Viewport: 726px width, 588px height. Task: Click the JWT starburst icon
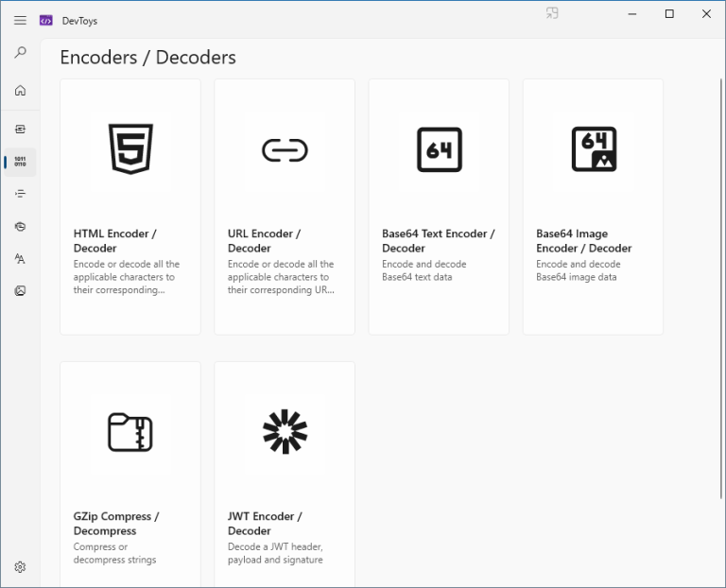[x=285, y=431]
